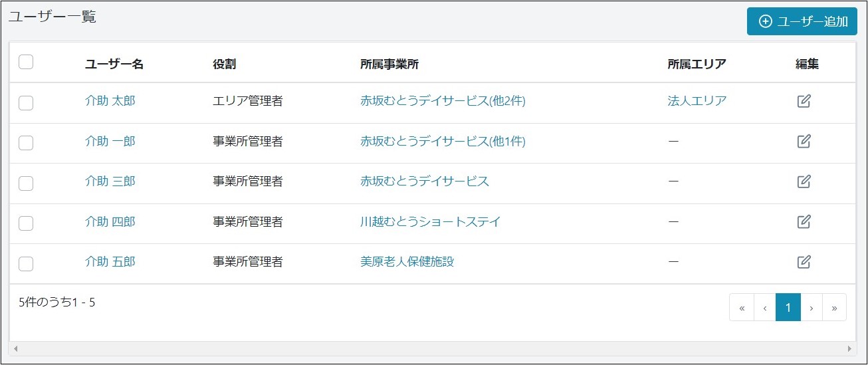Open 介助 三郎's 赤坂むとうデイサービス link
The height and width of the screenshot is (365, 868).
[x=425, y=182]
